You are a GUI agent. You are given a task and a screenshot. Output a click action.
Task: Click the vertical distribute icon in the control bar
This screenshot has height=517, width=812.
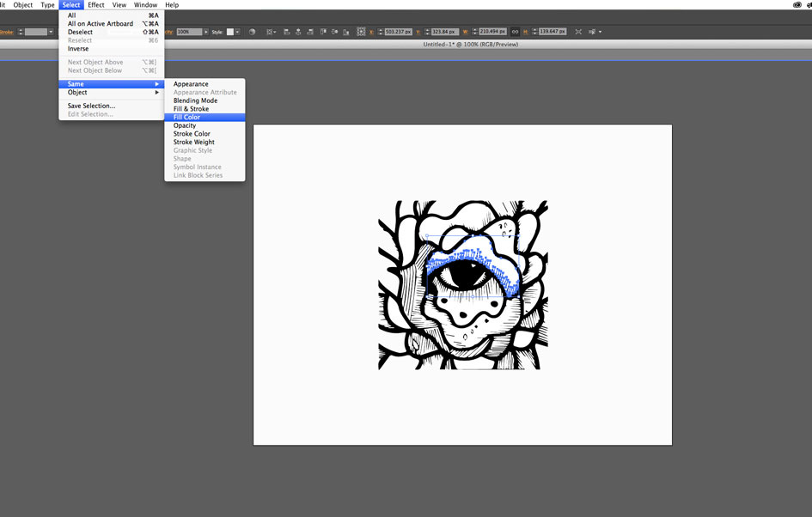(333, 32)
